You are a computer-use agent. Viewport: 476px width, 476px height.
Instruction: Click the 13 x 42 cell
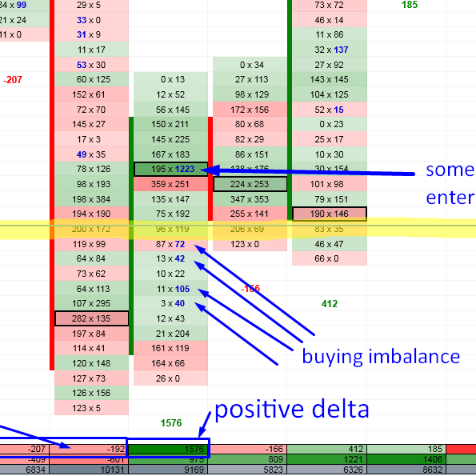170,258
